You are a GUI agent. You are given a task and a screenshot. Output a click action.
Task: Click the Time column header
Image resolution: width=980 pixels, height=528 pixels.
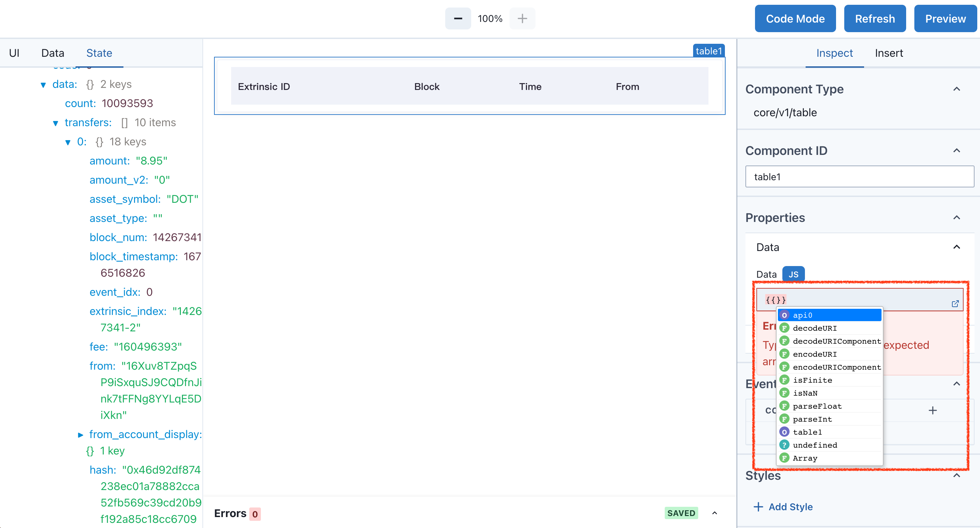click(530, 87)
